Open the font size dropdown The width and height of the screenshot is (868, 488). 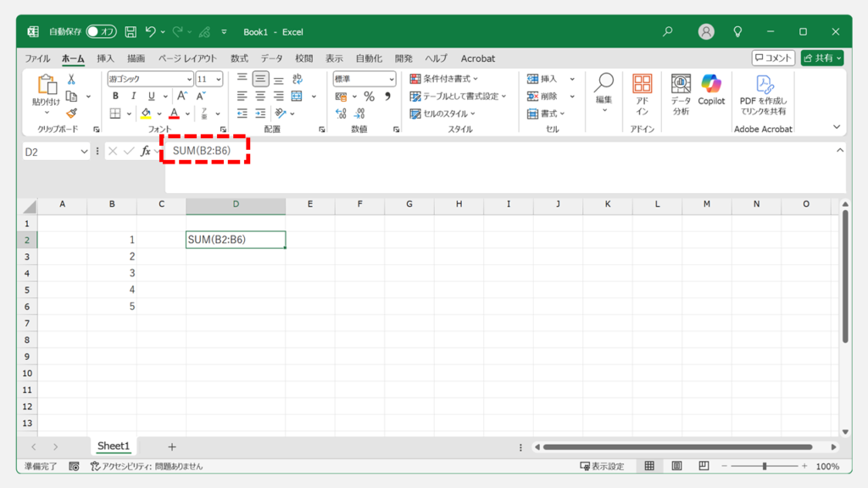219,80
